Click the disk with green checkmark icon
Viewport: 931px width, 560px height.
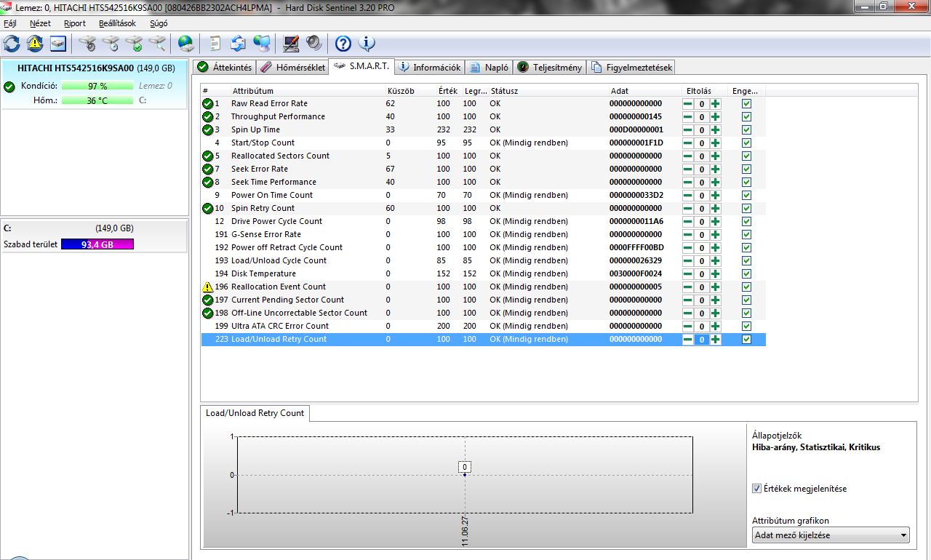coord(134,44)
